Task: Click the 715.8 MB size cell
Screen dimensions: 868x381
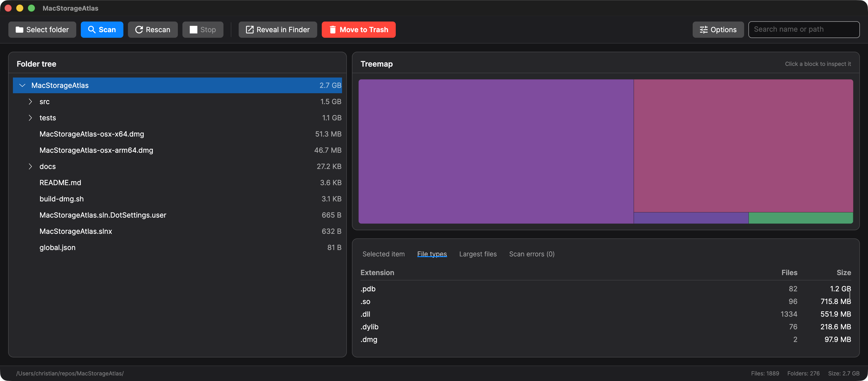Action: pos(836,301)
